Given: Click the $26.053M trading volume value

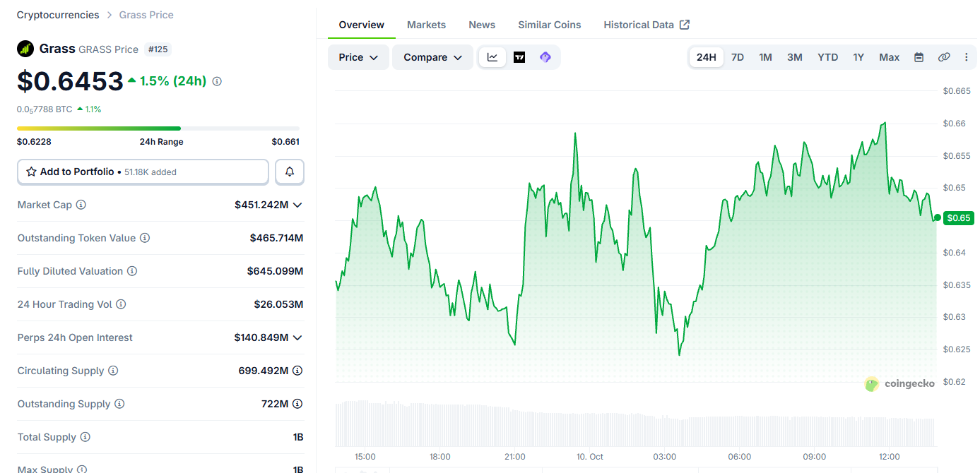Looking at the screenshot, I should 278,304.
